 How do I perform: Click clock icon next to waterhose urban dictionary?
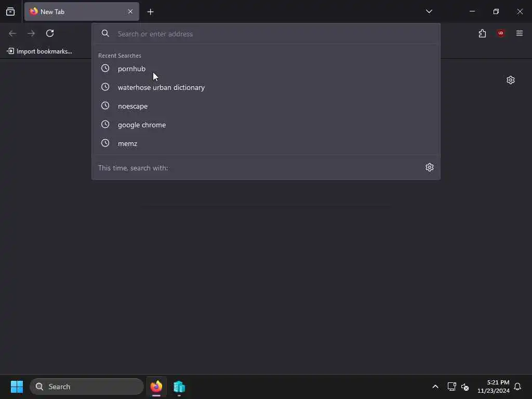coord(105,87)
